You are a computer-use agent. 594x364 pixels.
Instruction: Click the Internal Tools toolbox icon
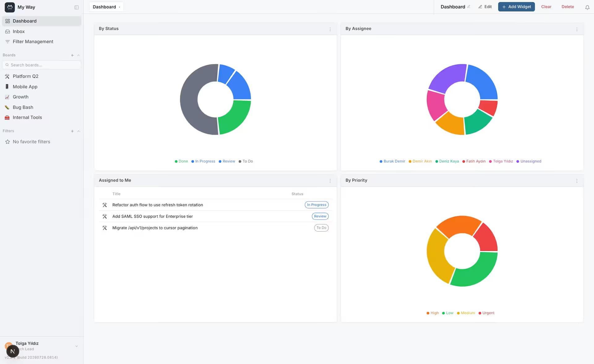click(x=7, y=117)
